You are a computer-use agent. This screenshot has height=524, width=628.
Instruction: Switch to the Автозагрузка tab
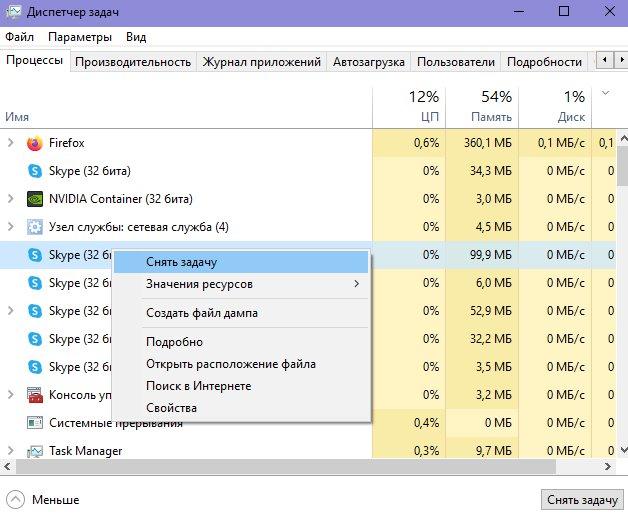[x=369, y=62]
